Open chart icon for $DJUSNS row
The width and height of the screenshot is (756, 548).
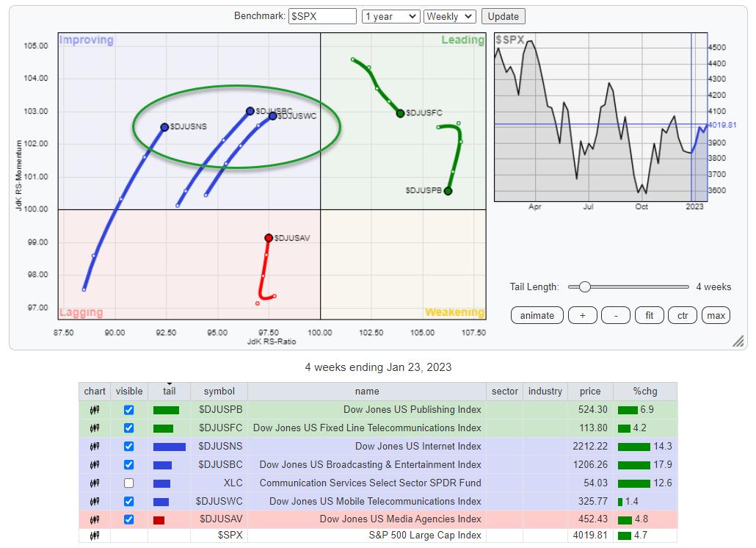point(95,447)
